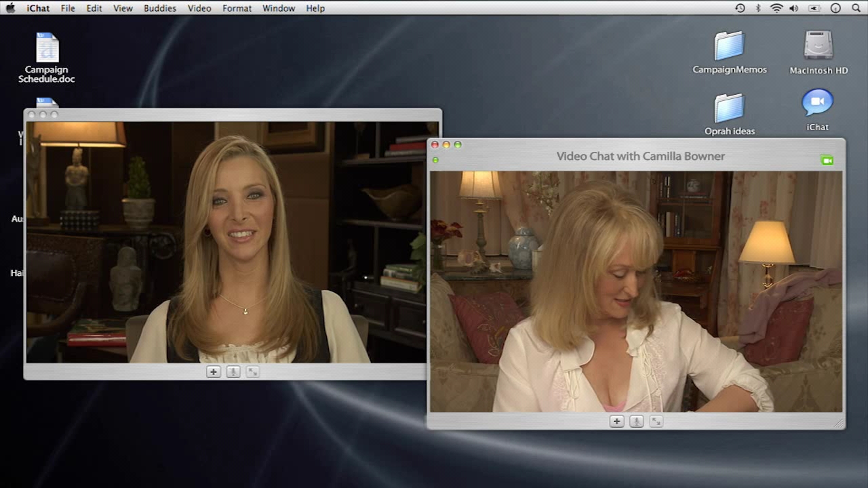This screenshot has height=488, width=868.
Task: Zoom the Camilla Bowner chat window
Action: coord(458,144)
